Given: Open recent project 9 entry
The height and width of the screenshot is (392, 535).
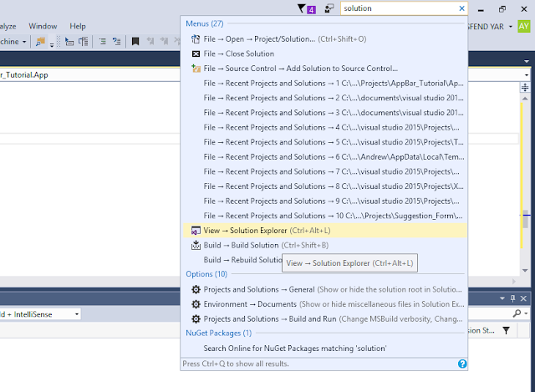Looking at the screenshot, I should coord(325,201).
